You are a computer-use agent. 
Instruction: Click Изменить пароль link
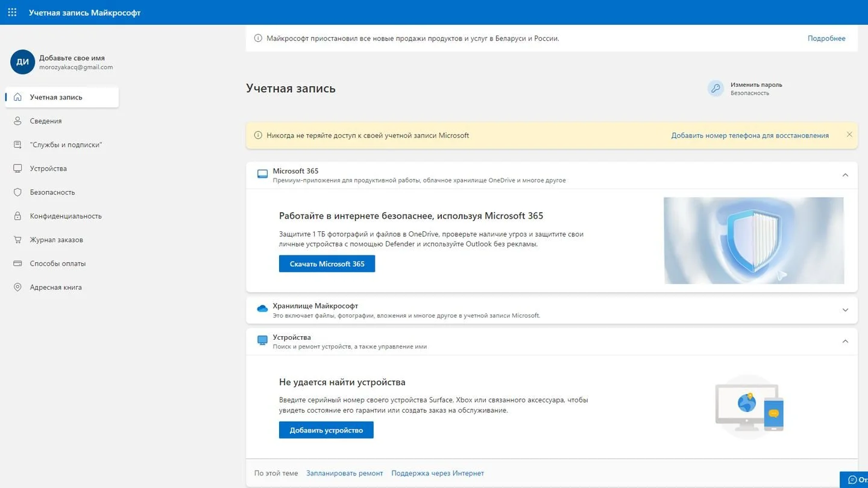[x=756, y=85]
